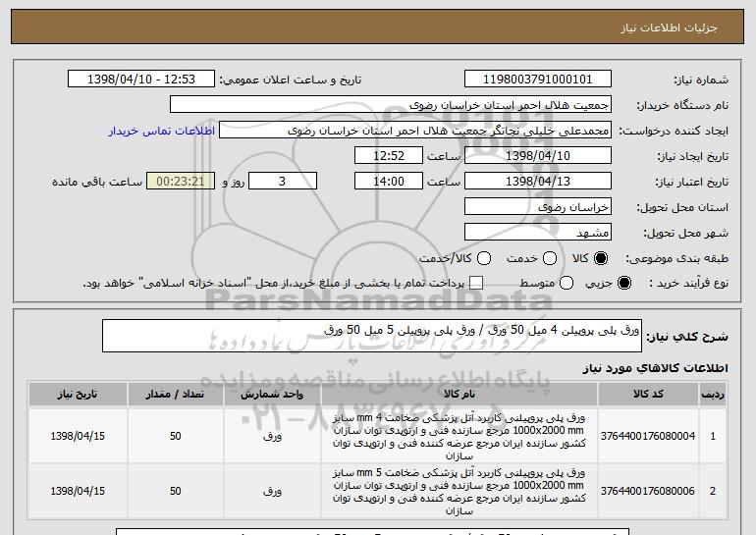Click the ردیف column header
Image resolution: width=756 pixels, height=535 pixels.
pos(713,395)
